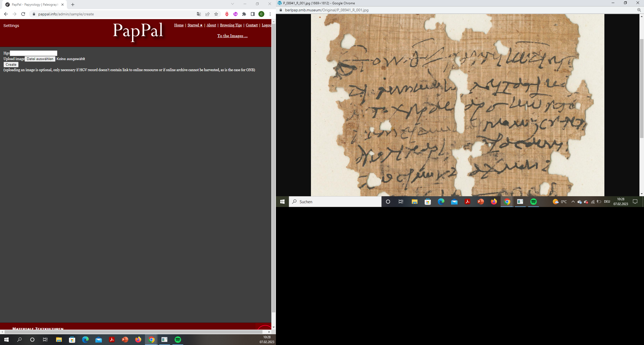Click the Logout link

266,25
